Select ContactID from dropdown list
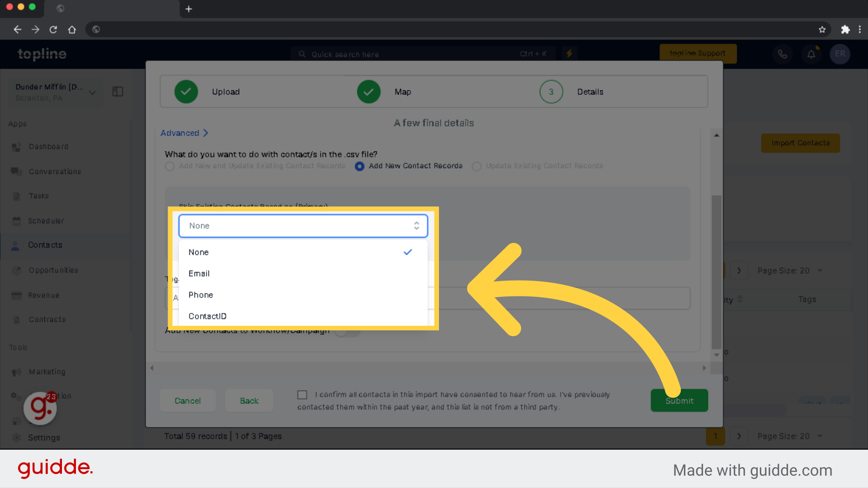 pos(207,316)
